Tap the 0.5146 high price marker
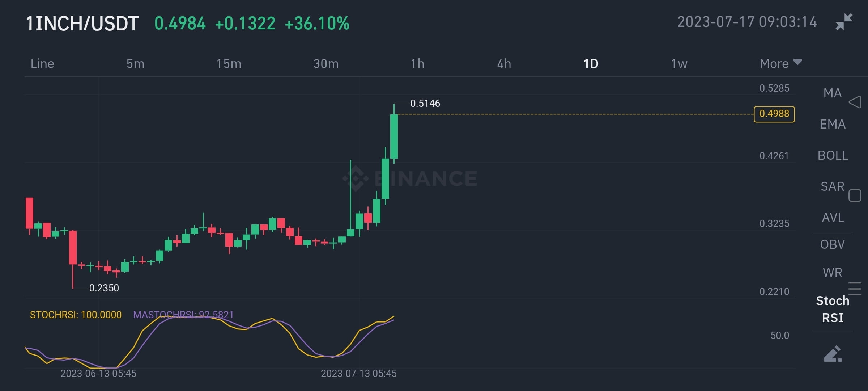Viewport: 868px width, 391px height. 425,104
